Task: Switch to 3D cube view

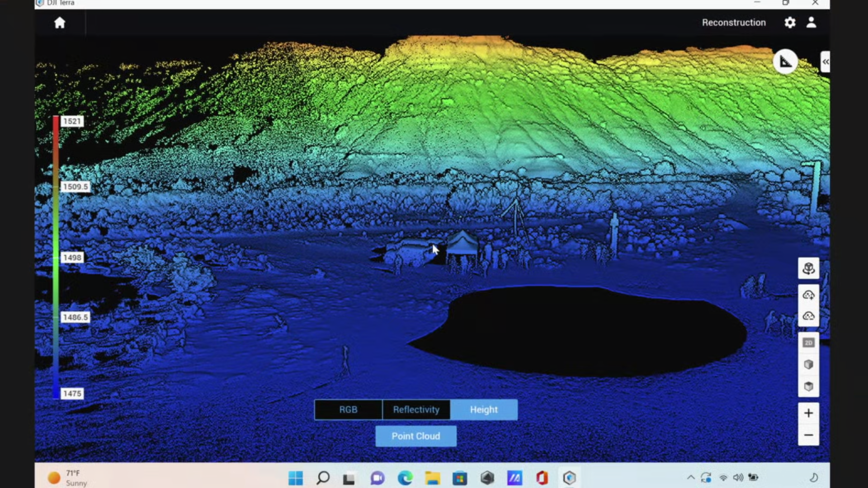Action: tap(808, 365)
